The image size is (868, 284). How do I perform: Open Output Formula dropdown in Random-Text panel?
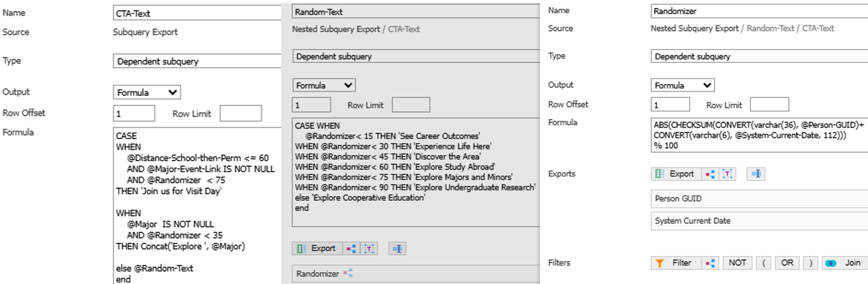pyautogui.click(x=324, y=85)
